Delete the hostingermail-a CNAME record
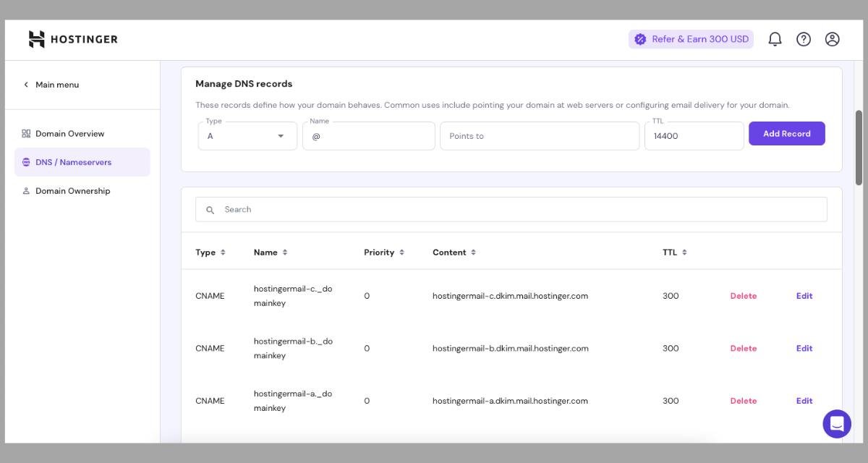The width and height of the screenshot is (868, 463). tap(744, 401)
